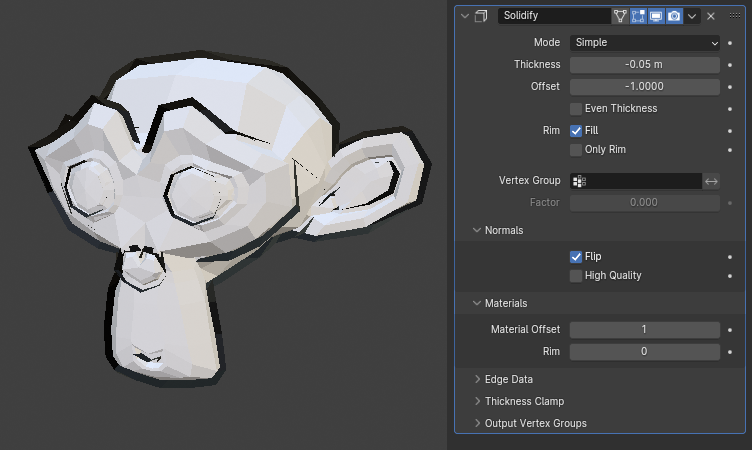Screen dimensions: 752x450
Task: Toggle modifier viewport display monitor icon
Action: point(656,16)
